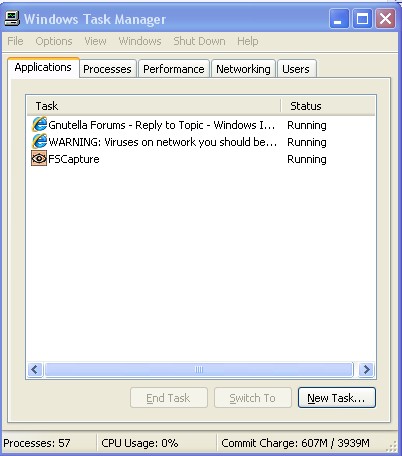This screenshot has width=402, height=456.
Task: Click the left scroll arrow
Action: coord(35,369)
